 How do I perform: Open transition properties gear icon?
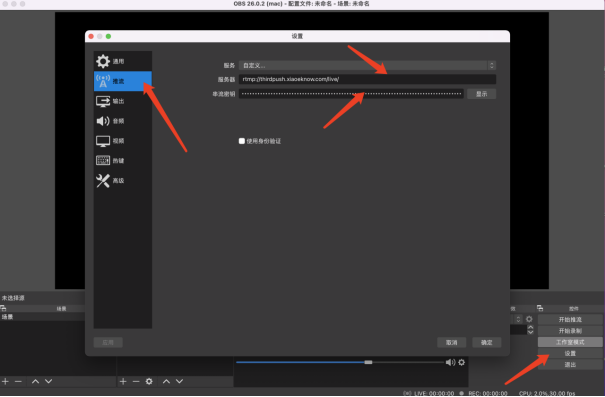click(529, 319)
